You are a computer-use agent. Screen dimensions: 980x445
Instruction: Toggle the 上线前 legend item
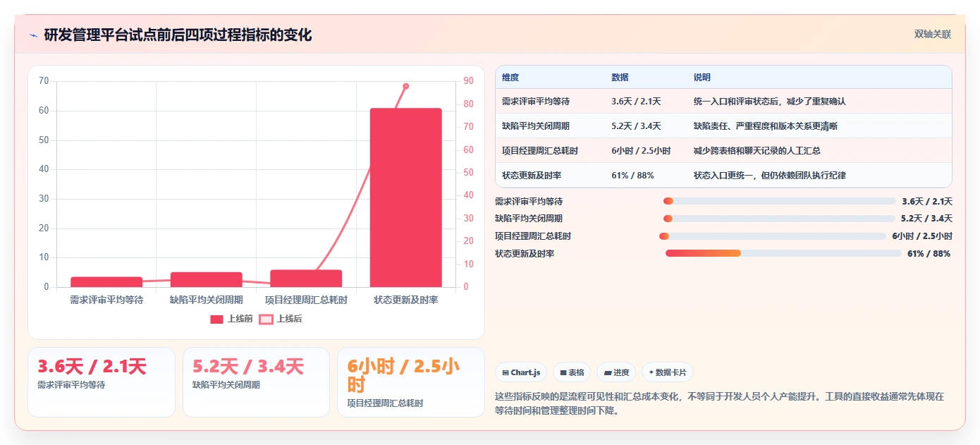(231, 319)
